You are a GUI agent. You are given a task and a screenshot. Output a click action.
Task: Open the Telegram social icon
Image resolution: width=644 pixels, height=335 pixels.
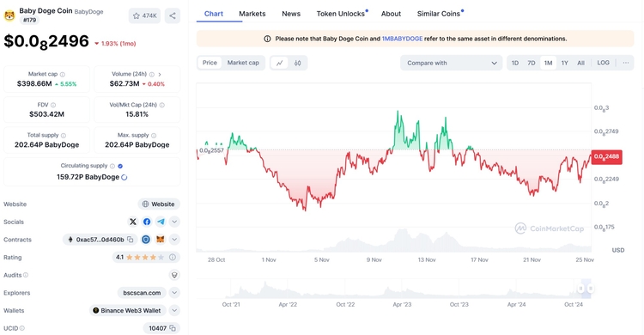point(161,222)
